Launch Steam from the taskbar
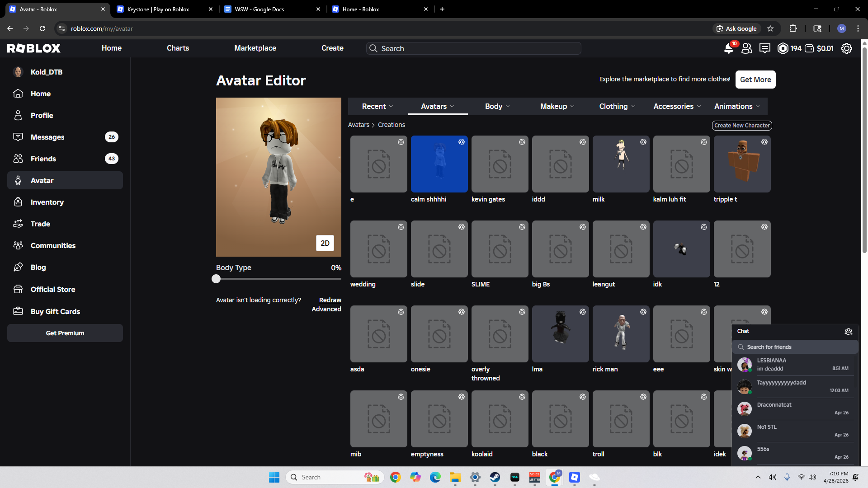 pos(495,477)
